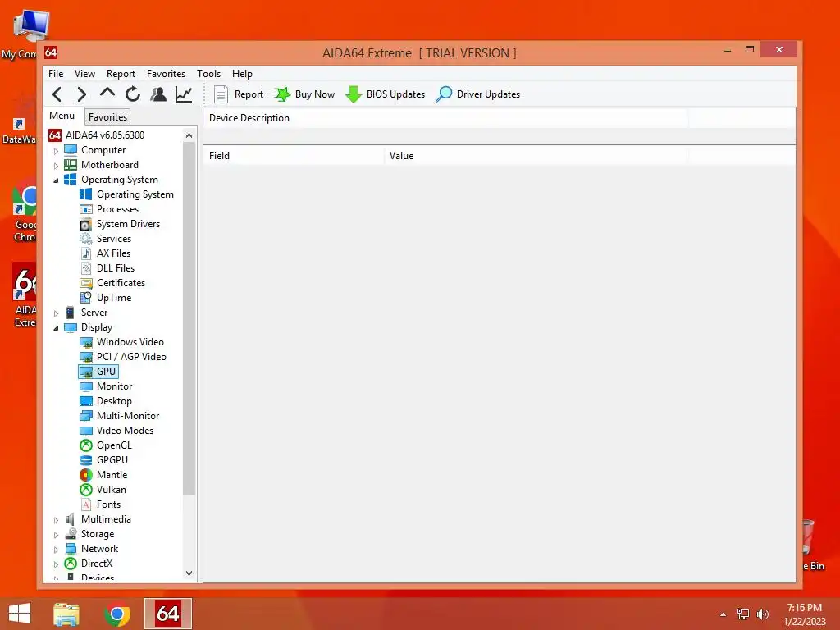The width and height of the screenshot is (840, 630).
Task: Click the Fonts icon in the tree
Action: coord(85,504)
